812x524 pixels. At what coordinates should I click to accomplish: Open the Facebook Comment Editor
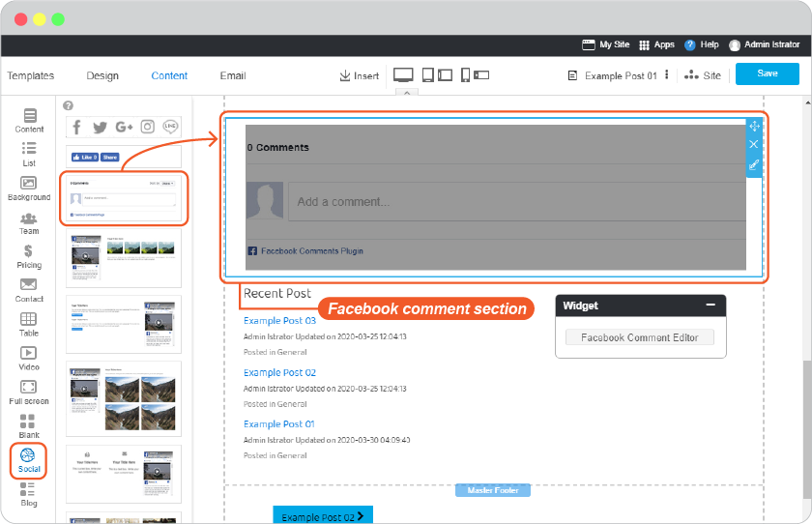[x=640, y=337]
